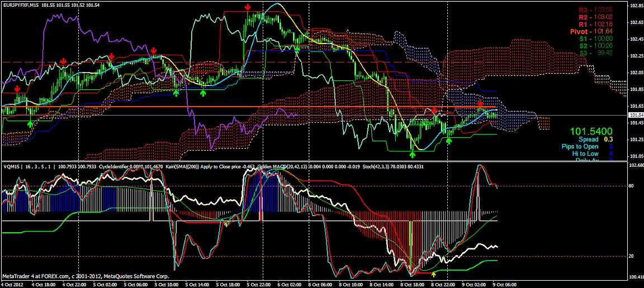Select the green buy arrow just after 6 Oct 02:00

pyautogui.click(x=297, y=49)
